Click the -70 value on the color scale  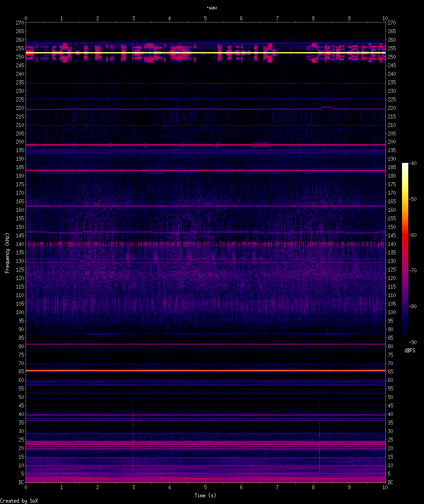point(413,271)
